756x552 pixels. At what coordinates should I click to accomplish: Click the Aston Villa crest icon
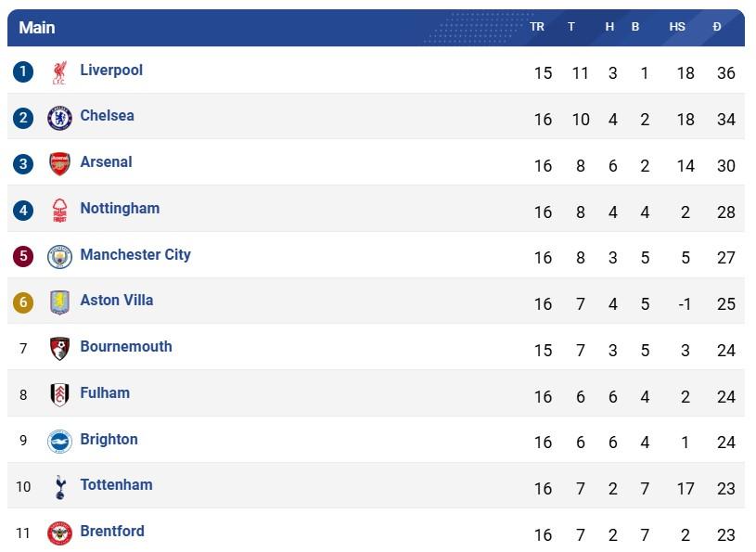[59, 302]
